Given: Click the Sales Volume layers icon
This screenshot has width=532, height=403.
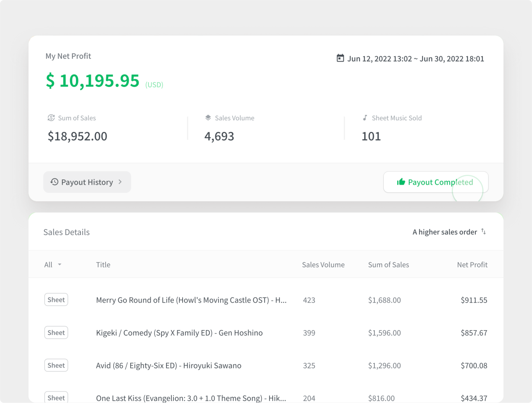Looking at the screenshot, I should click(208, 118).
